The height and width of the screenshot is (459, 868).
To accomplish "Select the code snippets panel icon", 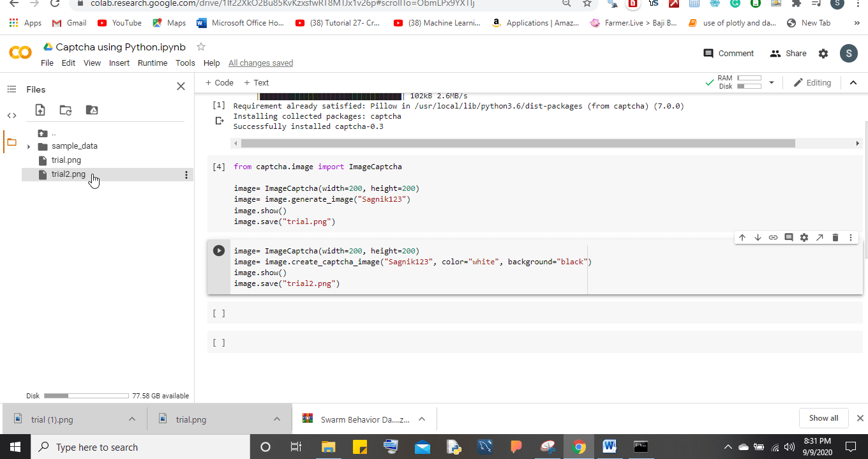I will click(11, 116).
